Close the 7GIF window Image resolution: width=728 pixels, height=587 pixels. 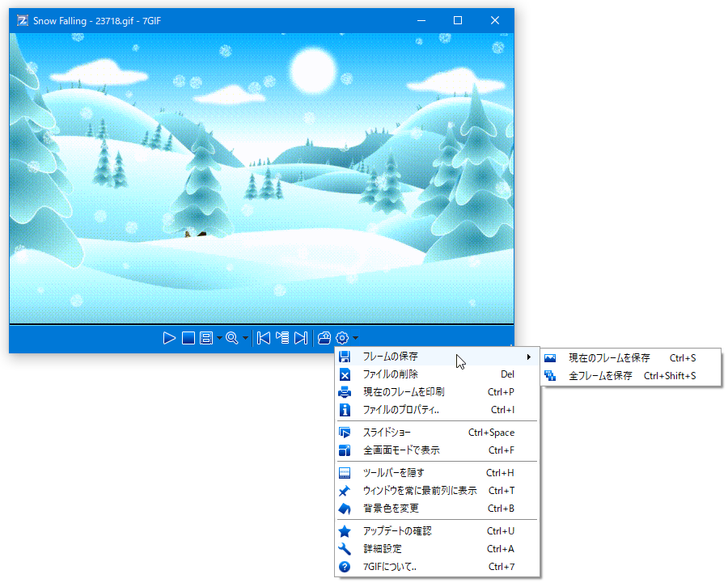click(x=495, y=20)
